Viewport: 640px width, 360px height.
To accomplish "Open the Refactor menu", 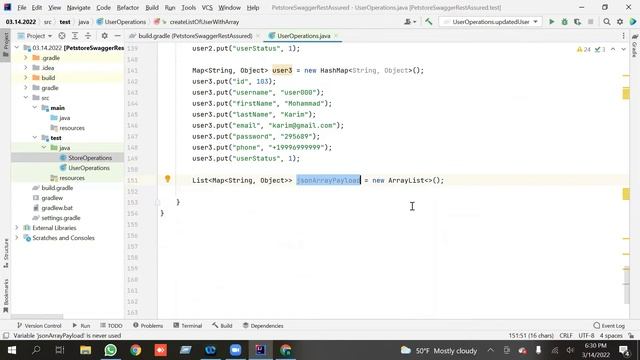I will click(128, 7).
